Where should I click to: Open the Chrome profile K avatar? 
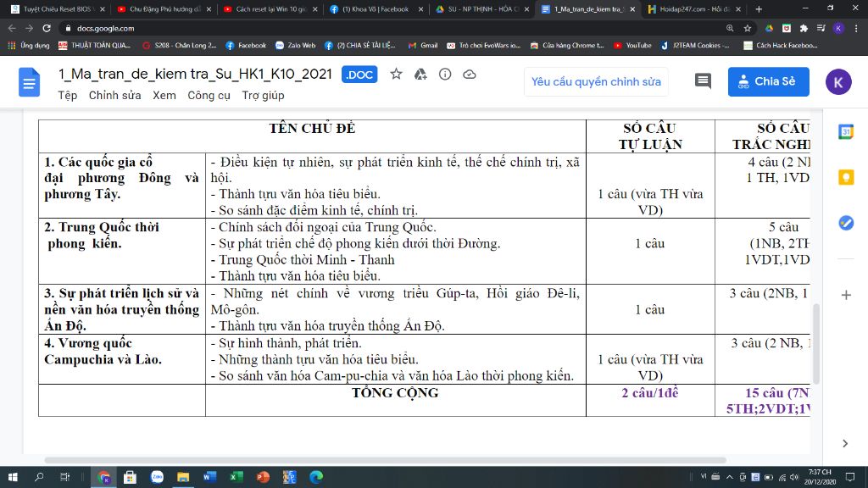click(838, 28)
